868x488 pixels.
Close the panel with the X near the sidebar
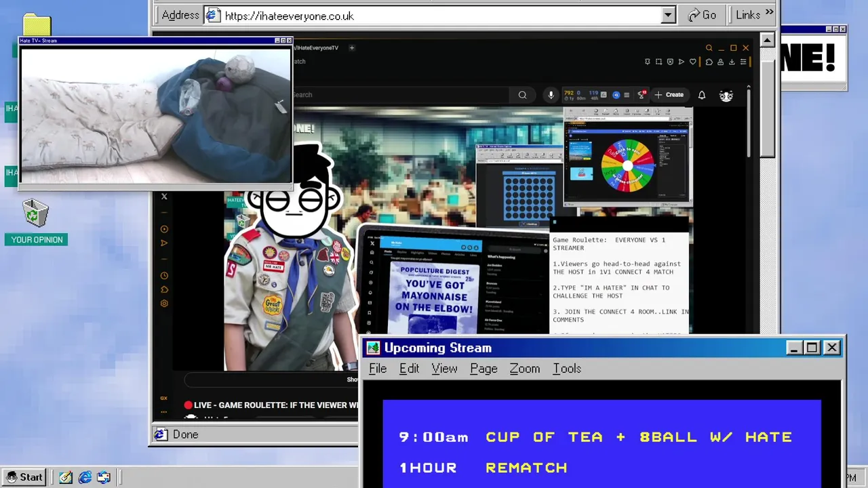click(x=164, y=197)
